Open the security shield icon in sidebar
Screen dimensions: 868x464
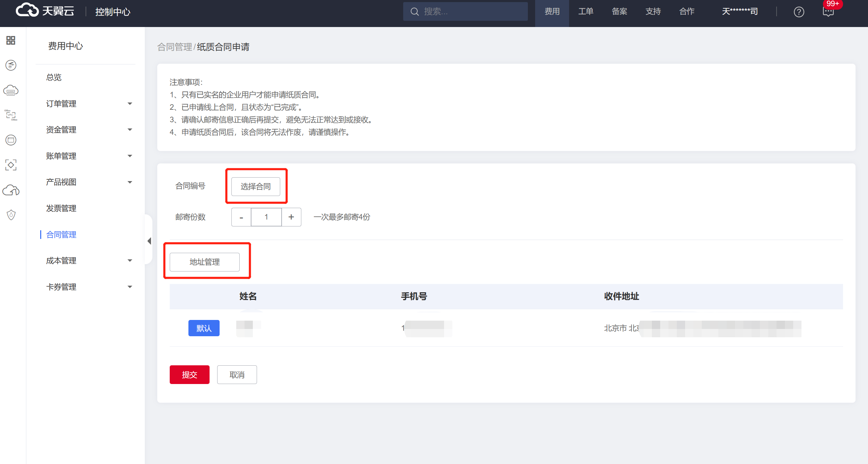[x=11, y=215]
